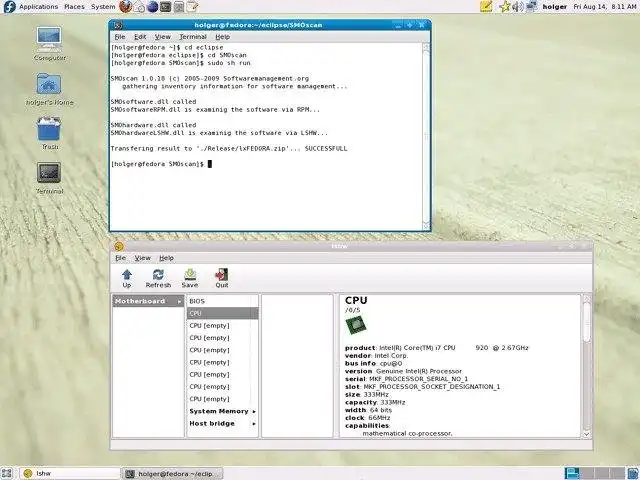Click the 'width: 64 bits' line
Screen dimensions: 640x480
pos(368,410)
